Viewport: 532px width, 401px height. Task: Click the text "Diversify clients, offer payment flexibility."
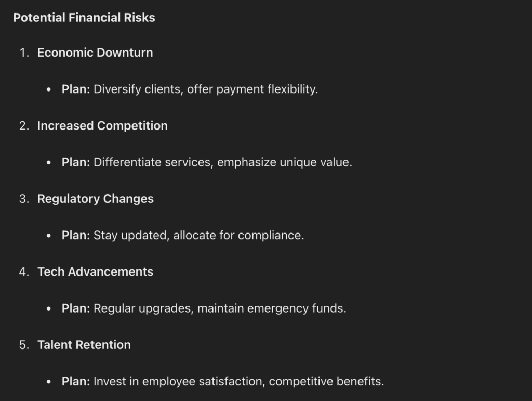point(206,89)
